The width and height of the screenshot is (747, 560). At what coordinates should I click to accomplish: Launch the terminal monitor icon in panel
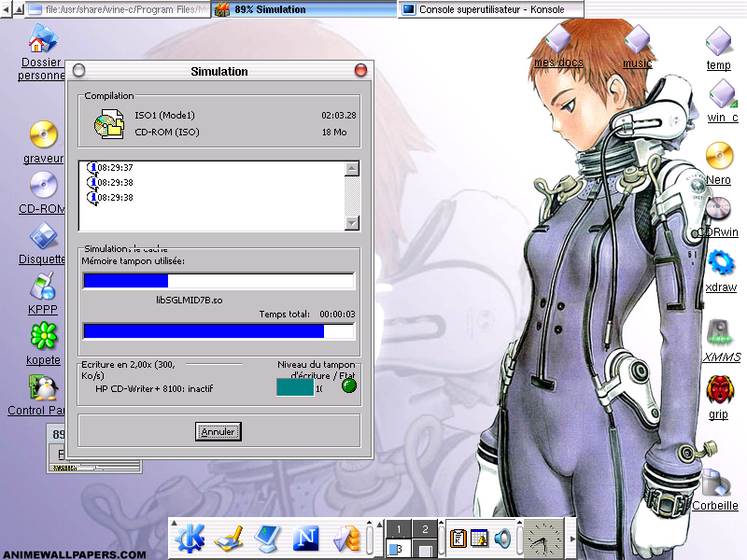coord(267,539)
